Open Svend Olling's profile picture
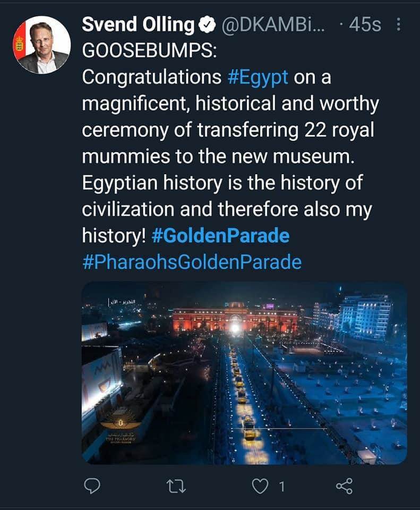 (43, 45)
